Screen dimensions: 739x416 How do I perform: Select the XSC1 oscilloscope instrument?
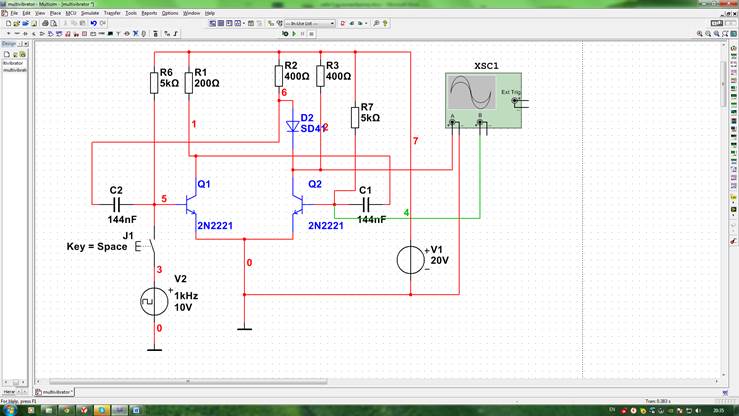(484, 100)
